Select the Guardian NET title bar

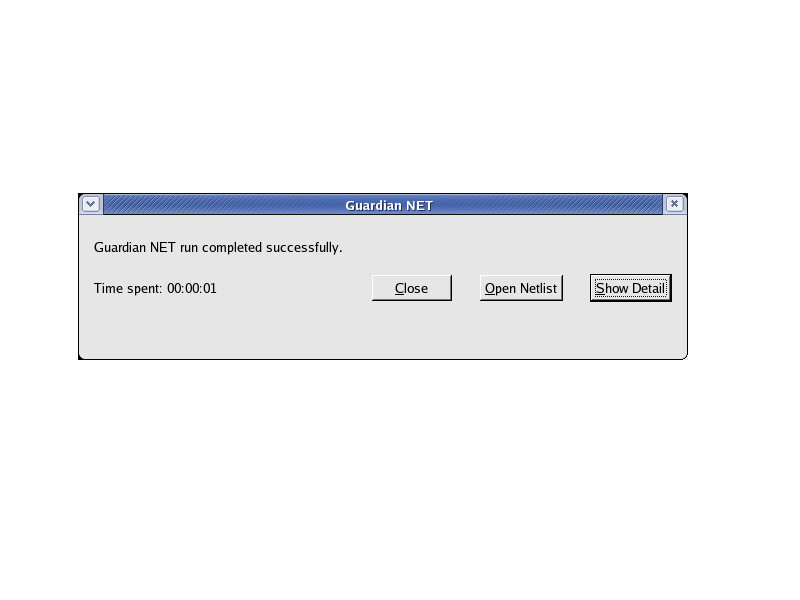tap(383, 205)
